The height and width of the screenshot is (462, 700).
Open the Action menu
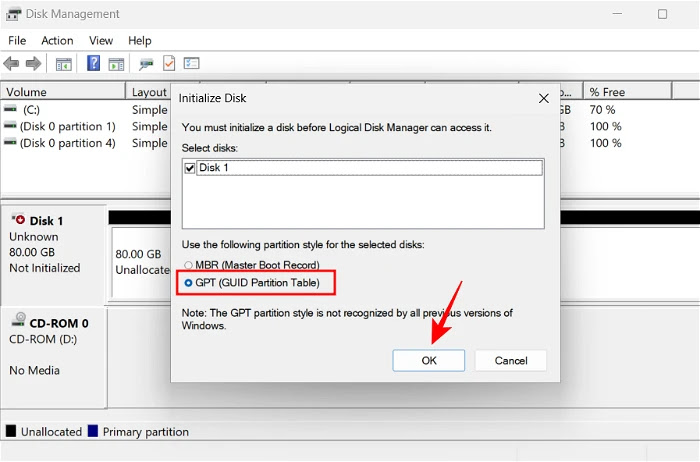click(57, 41)
